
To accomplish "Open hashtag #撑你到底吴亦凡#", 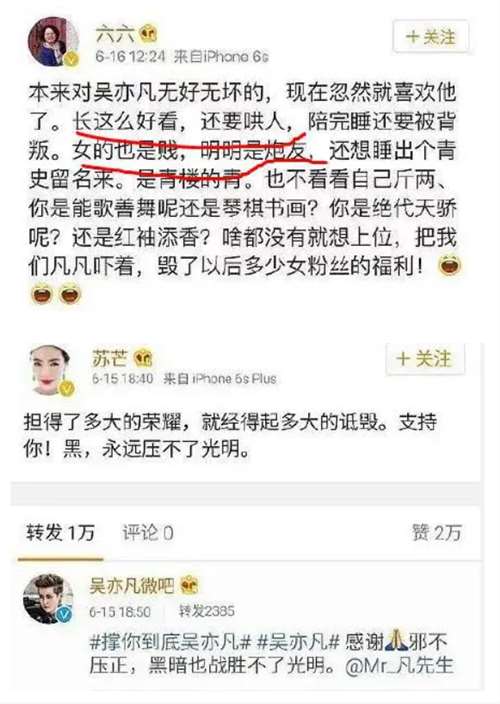I will pyautogui.click(x=169, y=642).
